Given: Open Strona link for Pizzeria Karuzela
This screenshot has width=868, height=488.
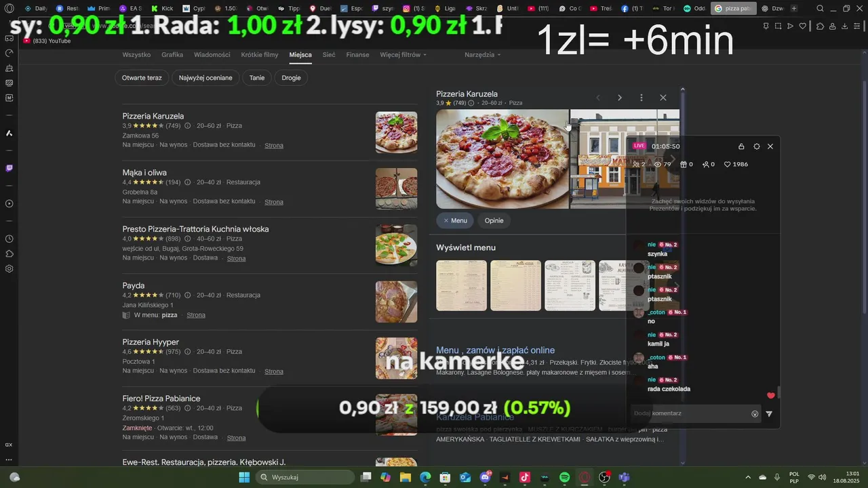Looking at the screenshot, I should coord(274,146).
